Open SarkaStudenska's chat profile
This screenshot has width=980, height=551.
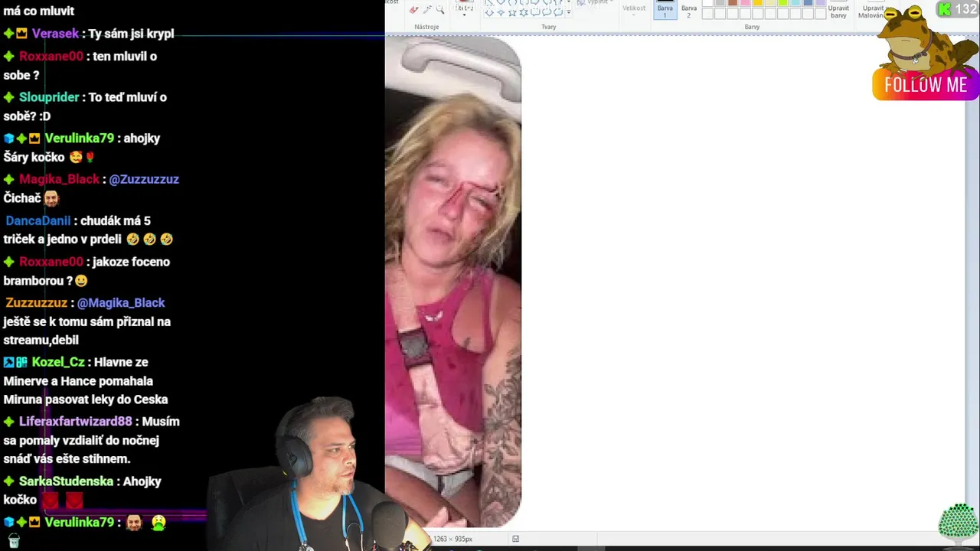pos(66,481)
